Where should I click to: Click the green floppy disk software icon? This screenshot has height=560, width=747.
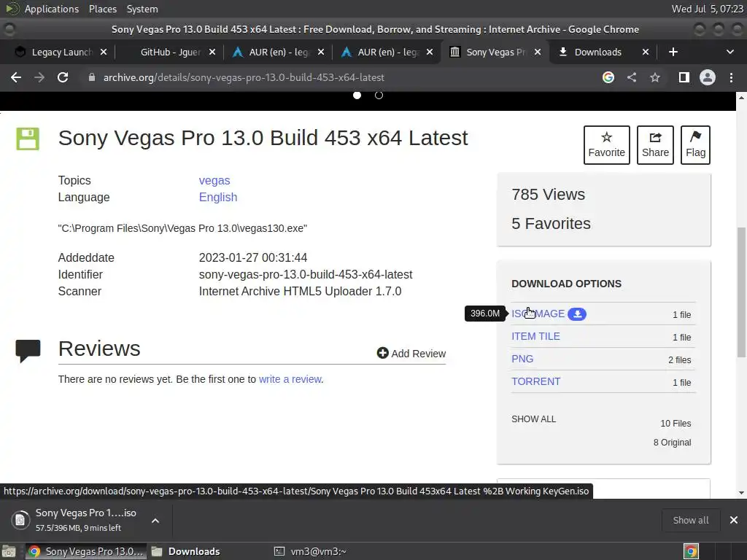tap(28, 139)
